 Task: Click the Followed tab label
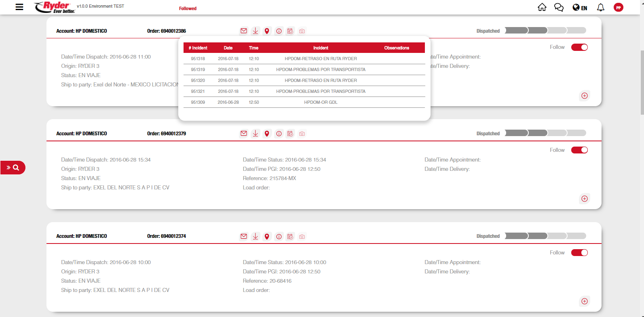click(188, 8)
